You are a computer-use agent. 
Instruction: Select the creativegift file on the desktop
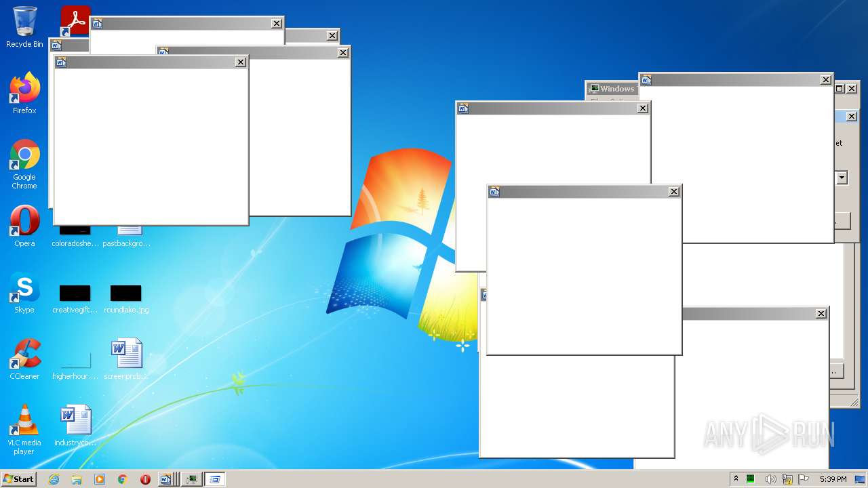tap(75, 299)
